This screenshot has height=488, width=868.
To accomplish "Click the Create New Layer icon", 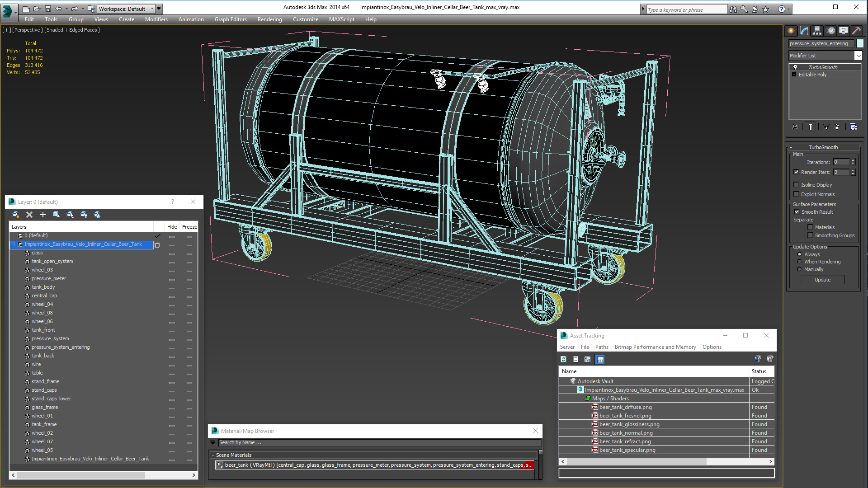I will [16, 215].
